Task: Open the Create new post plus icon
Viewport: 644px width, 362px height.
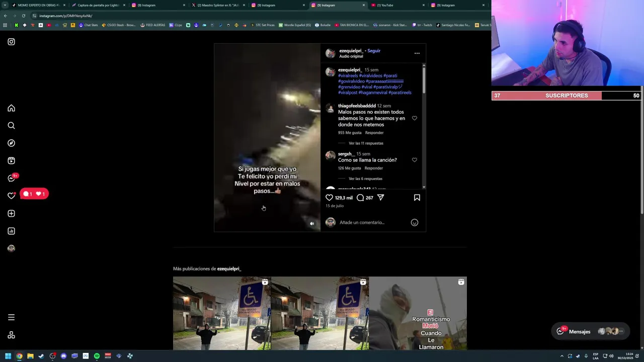Action: (11, 214)
